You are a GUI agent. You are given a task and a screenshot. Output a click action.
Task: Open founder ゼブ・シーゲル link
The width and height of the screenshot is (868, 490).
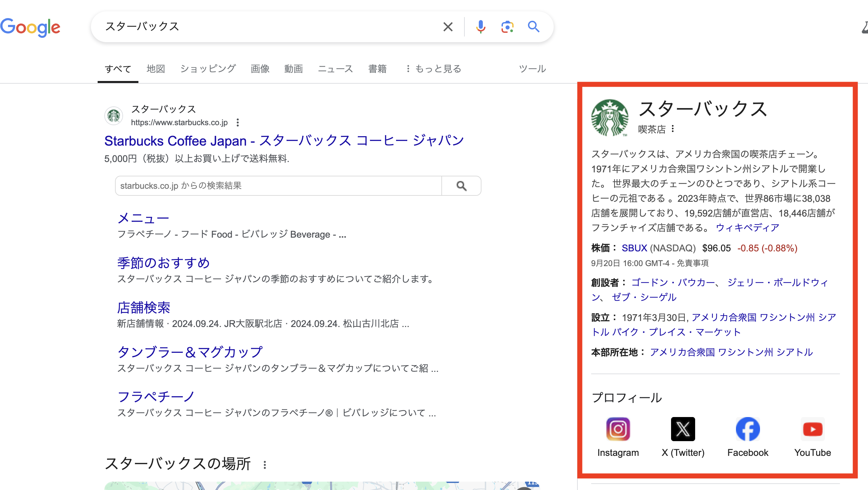644,297
